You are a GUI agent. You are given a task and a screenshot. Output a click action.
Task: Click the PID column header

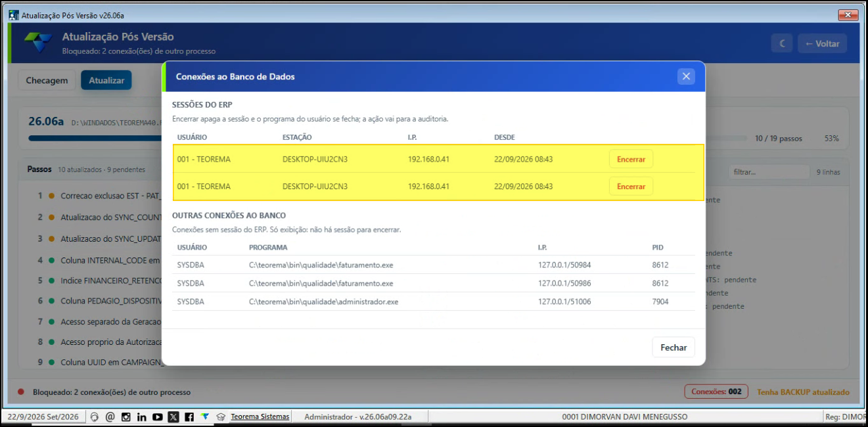(x=658, y=248)
